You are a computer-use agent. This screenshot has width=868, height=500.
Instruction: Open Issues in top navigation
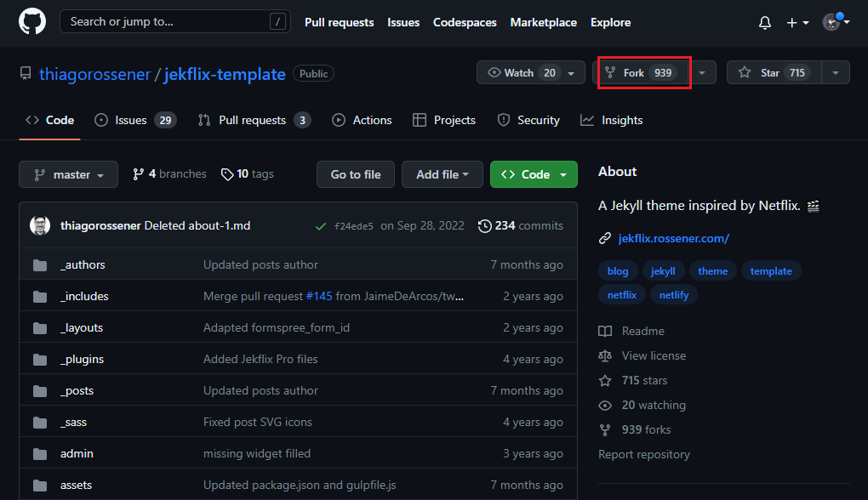[403, 23]
